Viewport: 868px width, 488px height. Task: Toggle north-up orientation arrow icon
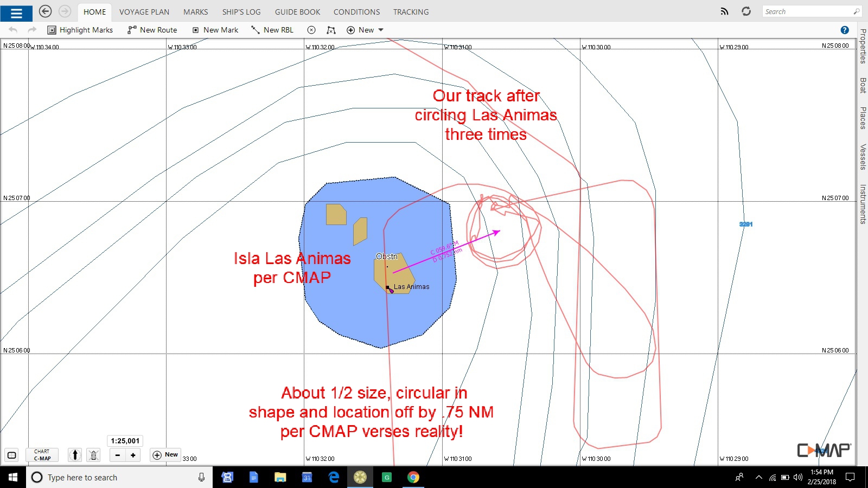coord(75,455)
